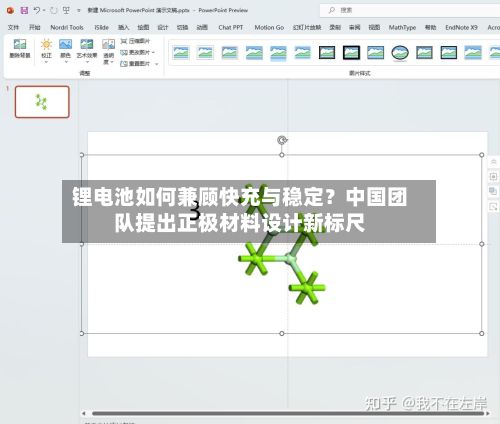Image resolution: width=500 pixels, height=424 pixels.
Task: Click the start-slideshow icon in quick access toolbar
Action: [x=66, y=10]
